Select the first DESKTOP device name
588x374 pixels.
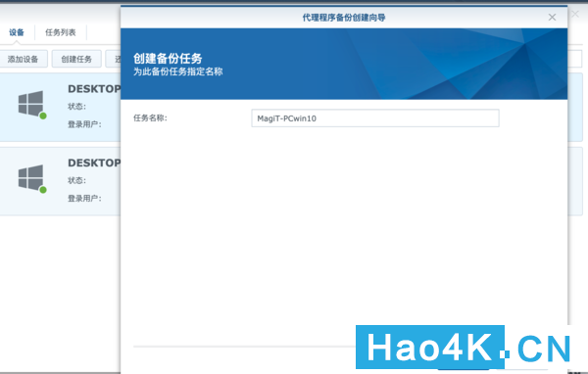click(94, 89)
